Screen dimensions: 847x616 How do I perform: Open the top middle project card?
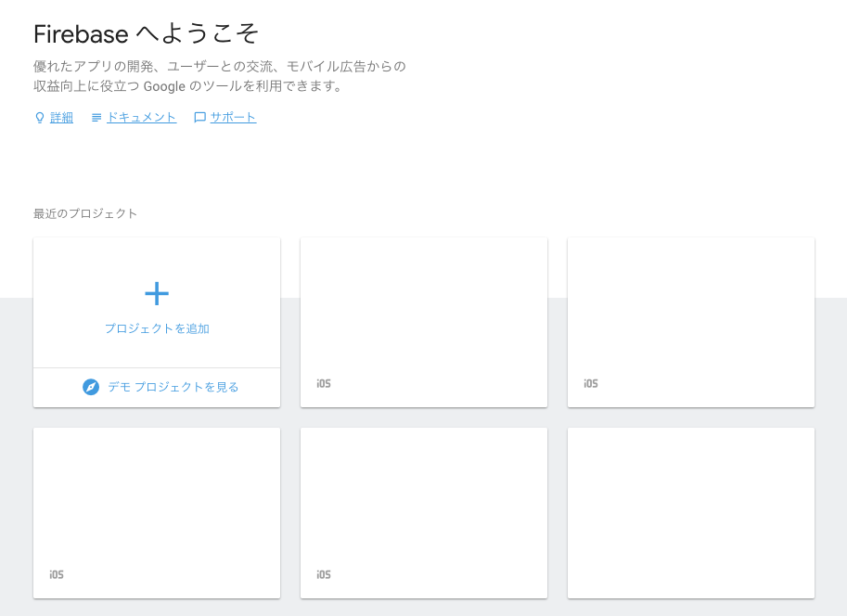point(423,321)
